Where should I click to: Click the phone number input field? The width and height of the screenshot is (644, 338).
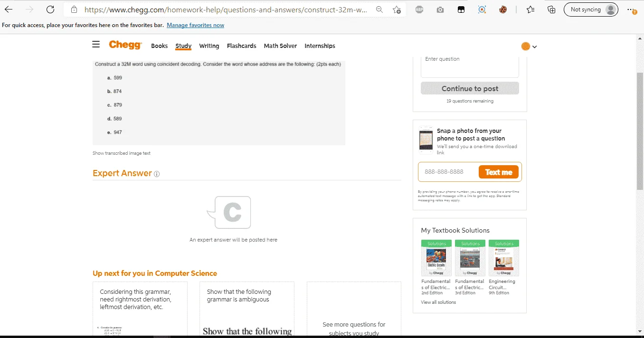(447, 172)
